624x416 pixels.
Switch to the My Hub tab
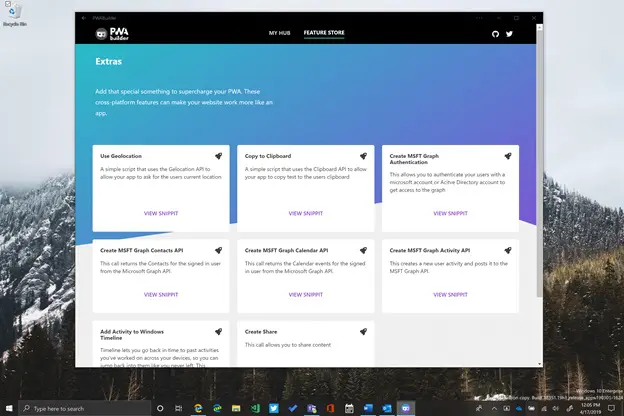pyautogui.click(x=280, y=33)
